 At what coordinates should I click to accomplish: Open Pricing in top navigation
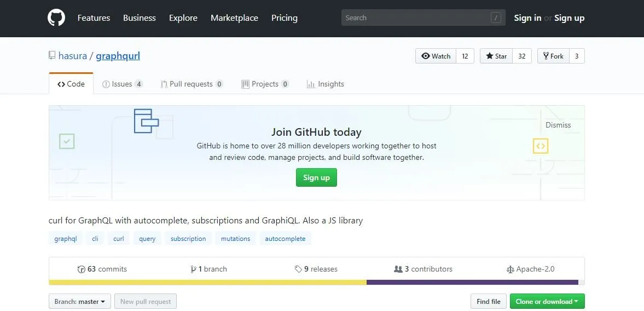[x=284, y=18]
